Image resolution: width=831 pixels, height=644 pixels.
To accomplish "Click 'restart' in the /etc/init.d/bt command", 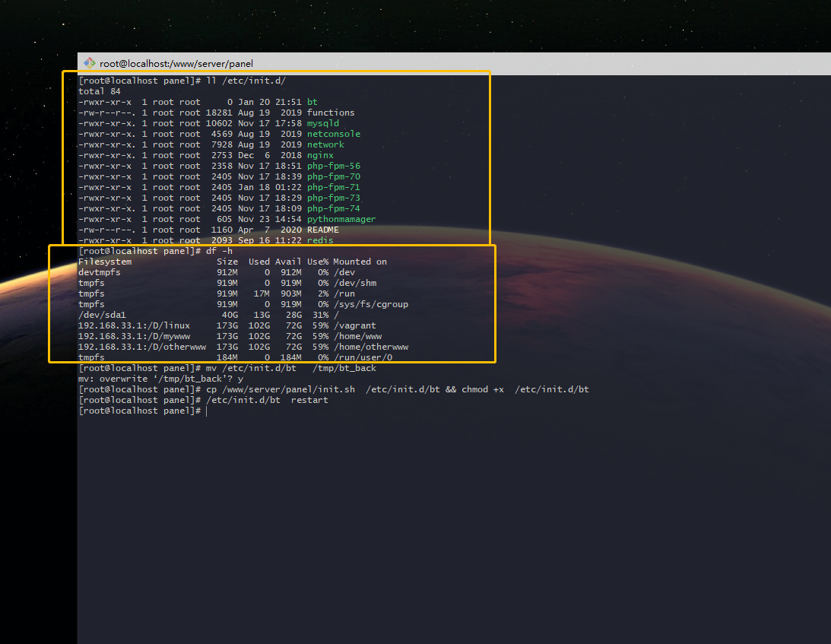I will click(x=309, y=400).
